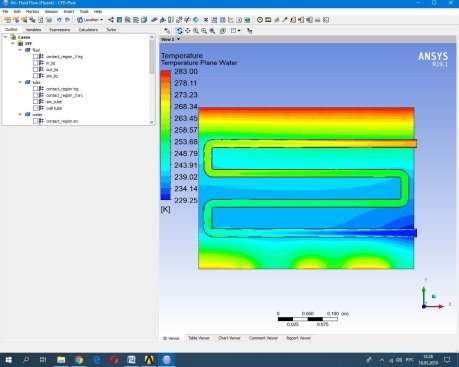The width and height of the screenshot is (459, 367).
Task: Enable the in_liq boundary checkbox
Action: (x=35, y=63)
